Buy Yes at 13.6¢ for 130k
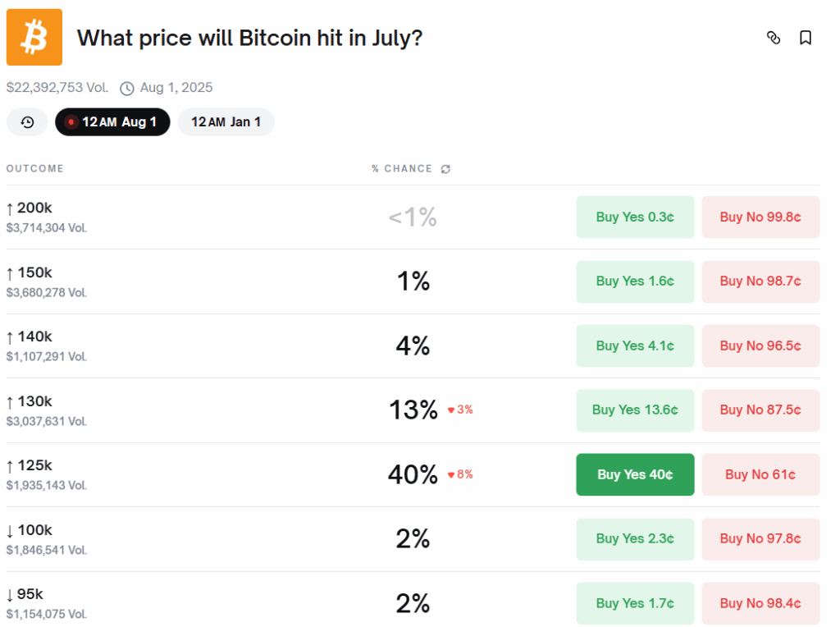 tap(635, 410)
